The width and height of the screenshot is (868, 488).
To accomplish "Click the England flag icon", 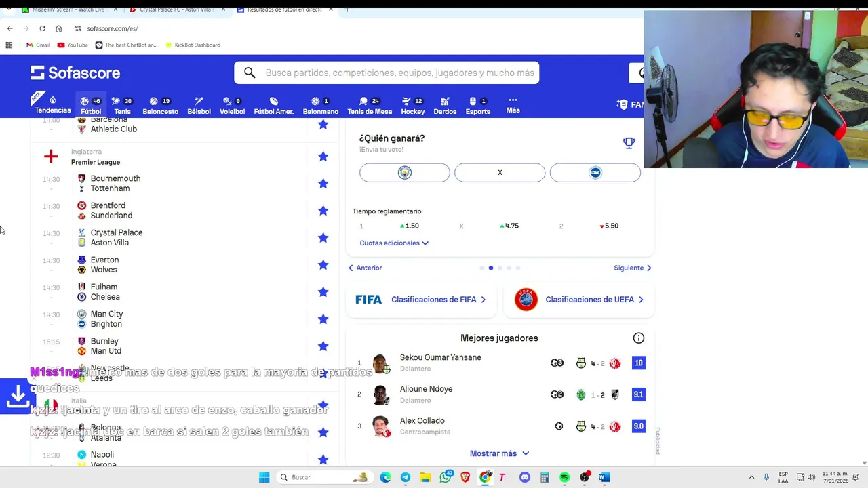I will (x=51, y=157).
